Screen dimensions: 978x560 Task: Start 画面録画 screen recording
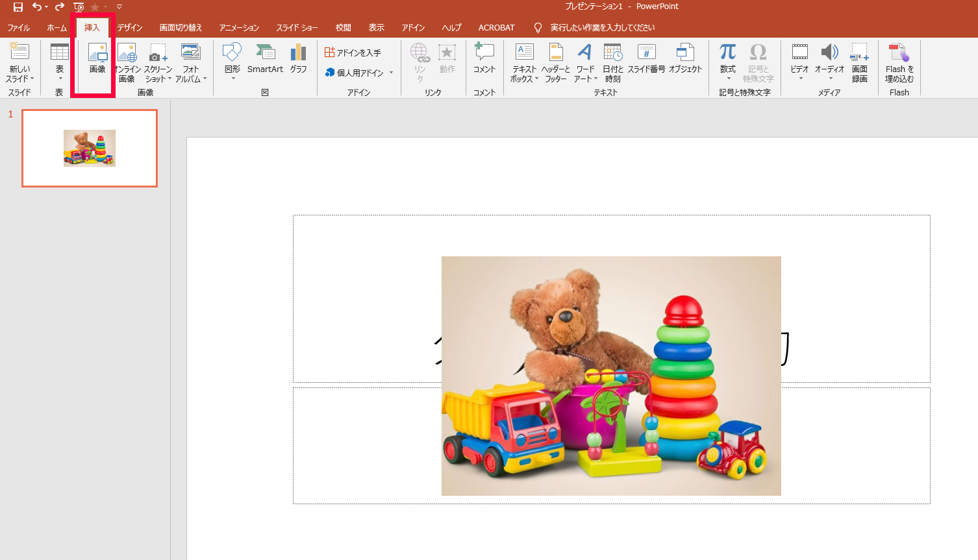coord(859,62)
